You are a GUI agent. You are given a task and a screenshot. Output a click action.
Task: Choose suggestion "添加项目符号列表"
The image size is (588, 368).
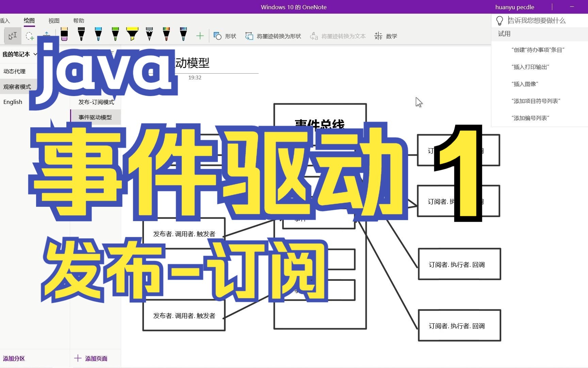(x=536, y=101)
